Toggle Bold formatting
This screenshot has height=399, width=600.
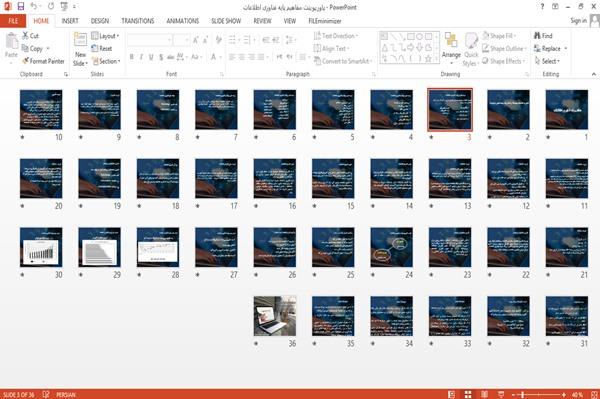pos(132,57)
